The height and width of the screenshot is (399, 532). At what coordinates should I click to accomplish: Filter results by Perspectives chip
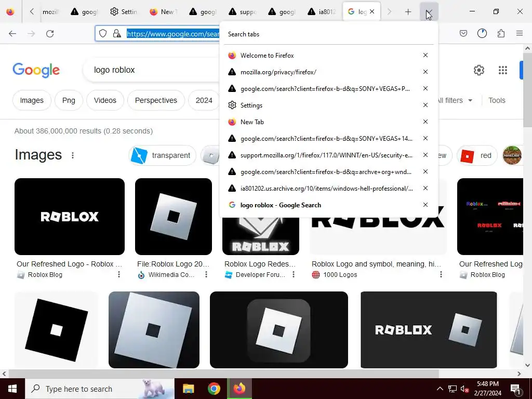tap(156, 100)
